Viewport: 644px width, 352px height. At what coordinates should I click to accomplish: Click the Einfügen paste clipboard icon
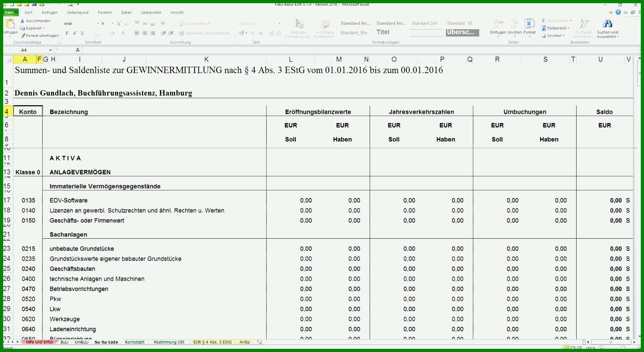coord(10,24)
